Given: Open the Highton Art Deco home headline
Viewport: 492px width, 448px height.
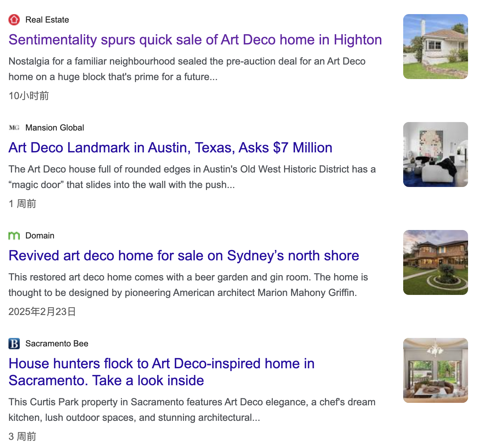Looking at the screenshot, I should coord(195,40).
